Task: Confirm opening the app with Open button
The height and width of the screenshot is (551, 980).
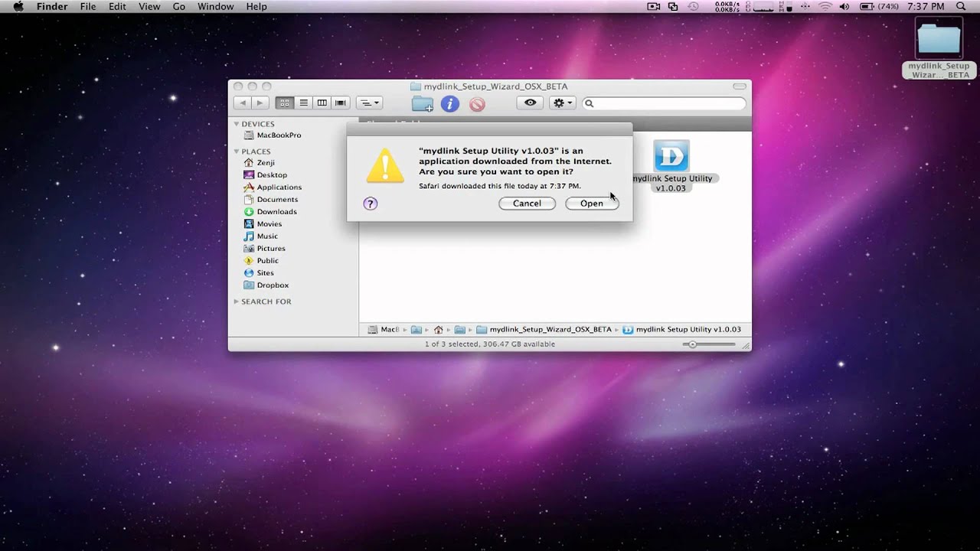Action: pos(591,204)
